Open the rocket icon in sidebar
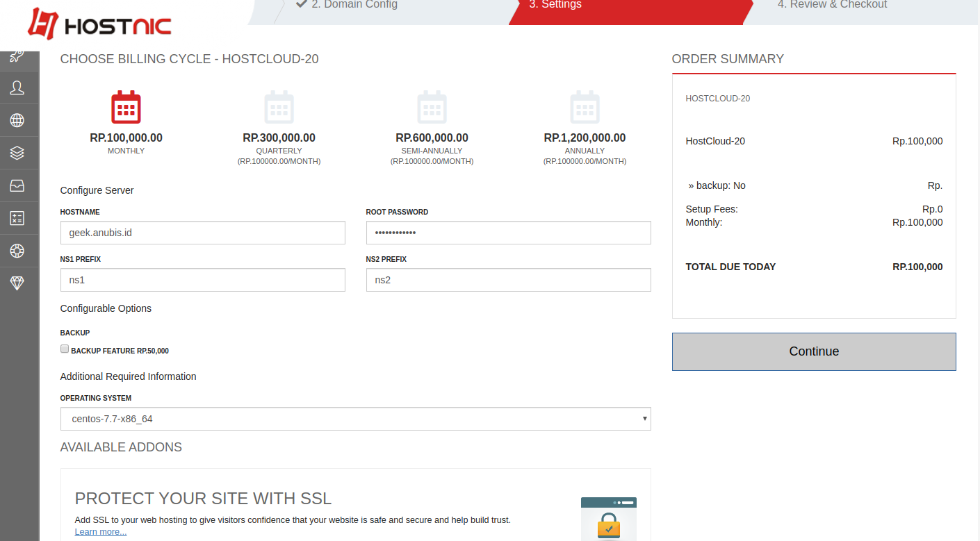This screenshot has height=541, width=980. (x=17, y=57)
